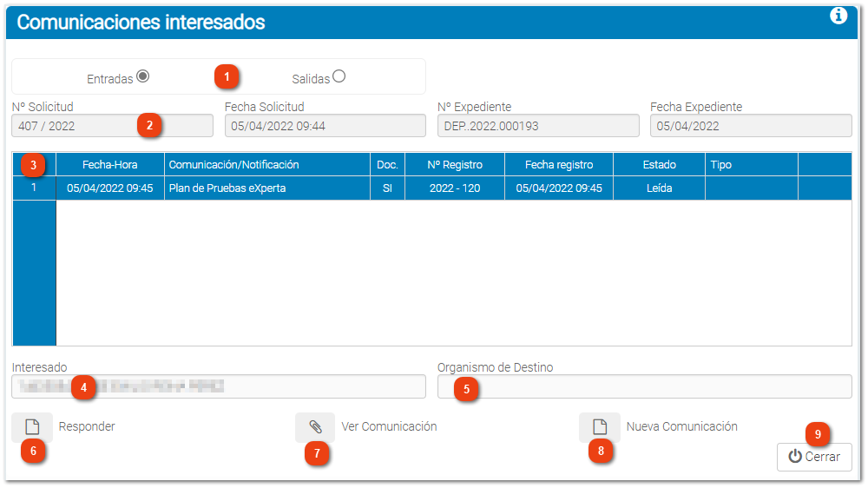Click the Ver Comunicación label
This screenshot has width=868, height=488.
tap(389, 426)
